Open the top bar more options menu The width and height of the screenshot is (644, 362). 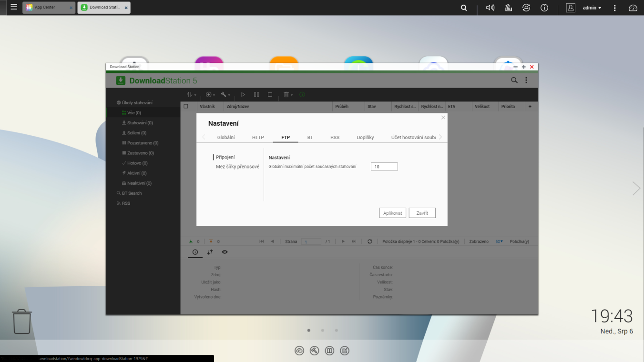click(x=615, y=8)
